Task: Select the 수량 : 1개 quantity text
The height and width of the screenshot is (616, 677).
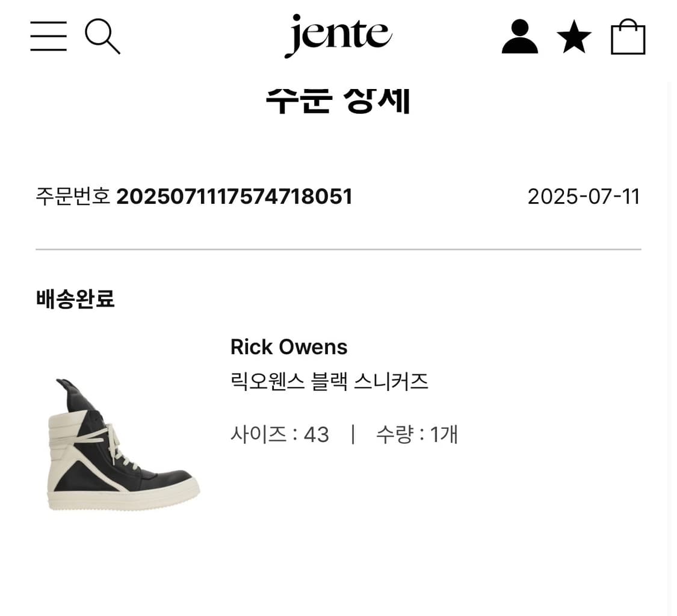Action: [417, 434]
